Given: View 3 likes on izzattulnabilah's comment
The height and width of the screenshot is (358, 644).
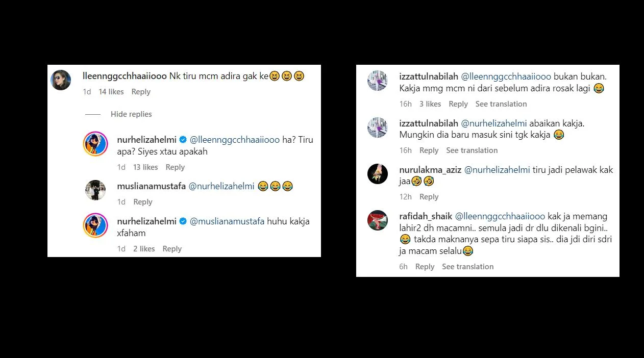Looking at the screenshot, I should click(430, 104).
